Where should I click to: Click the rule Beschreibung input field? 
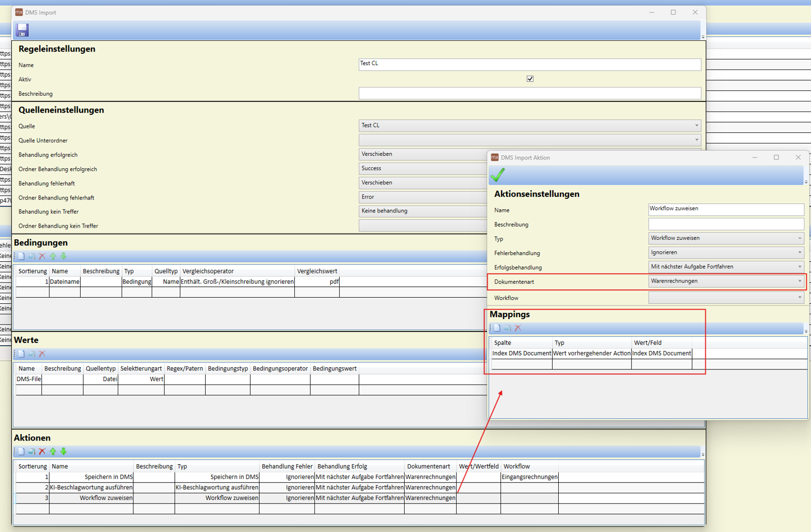point(530,93)
